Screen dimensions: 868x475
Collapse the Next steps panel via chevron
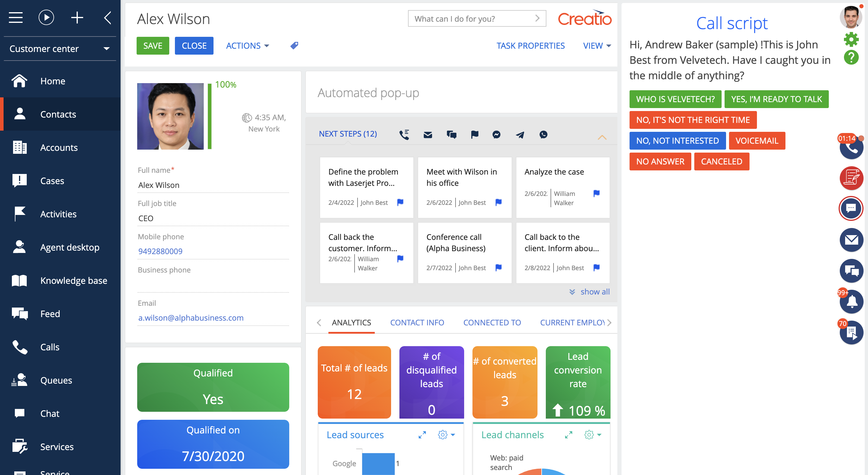pos(602,137)
